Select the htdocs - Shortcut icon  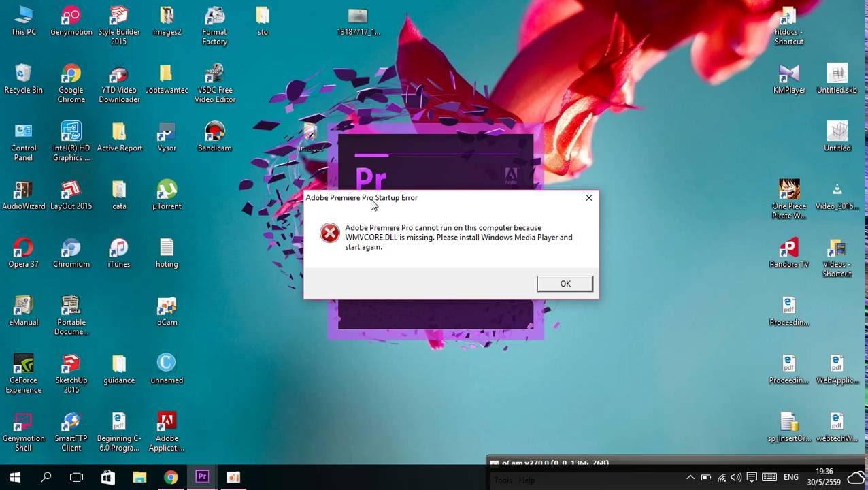[789, 26]
